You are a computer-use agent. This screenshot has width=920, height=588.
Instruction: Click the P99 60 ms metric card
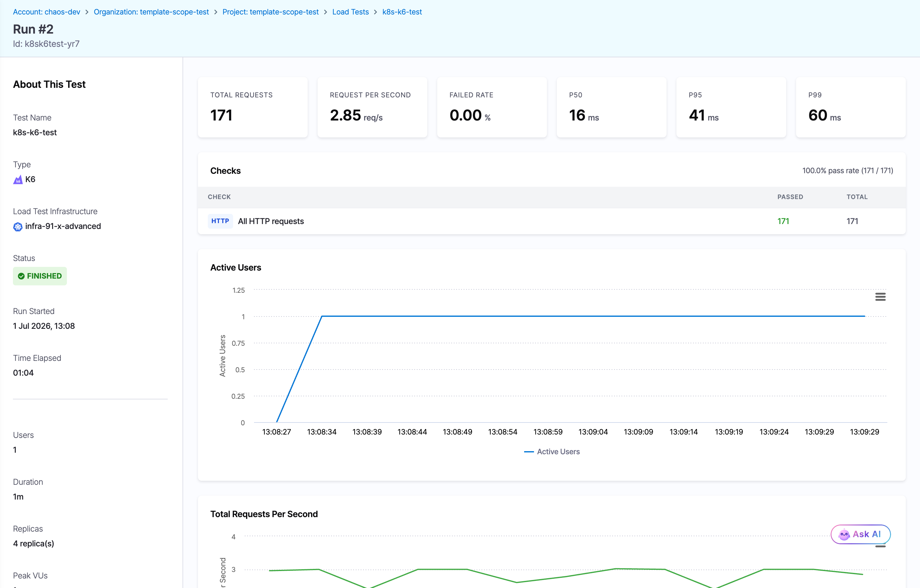850,107
